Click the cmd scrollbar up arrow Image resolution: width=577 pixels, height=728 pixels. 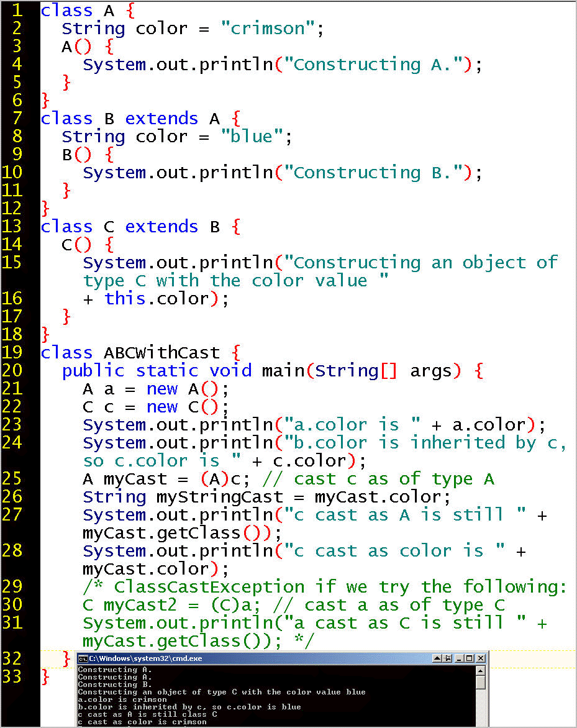tap(481, 671)
